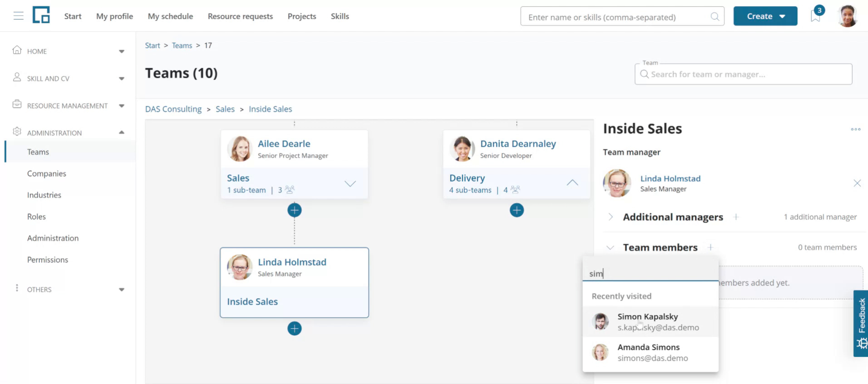
Task: Click the Feedback side tab
Action: point(861,323)
